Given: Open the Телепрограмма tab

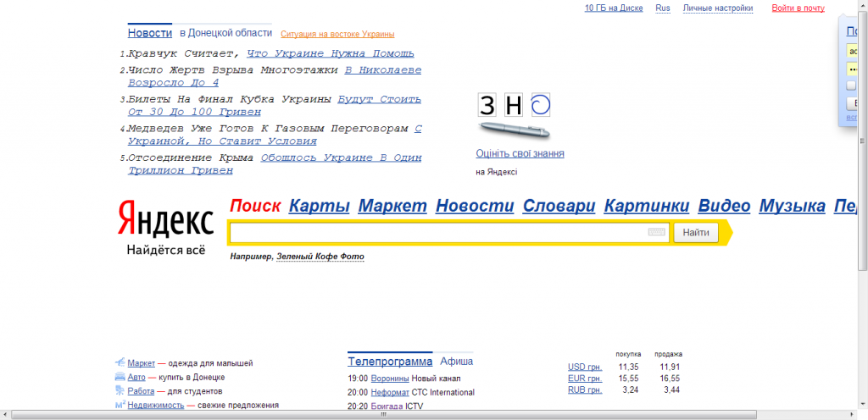Looking at the screenshot, I should click(x=390, y=362).
